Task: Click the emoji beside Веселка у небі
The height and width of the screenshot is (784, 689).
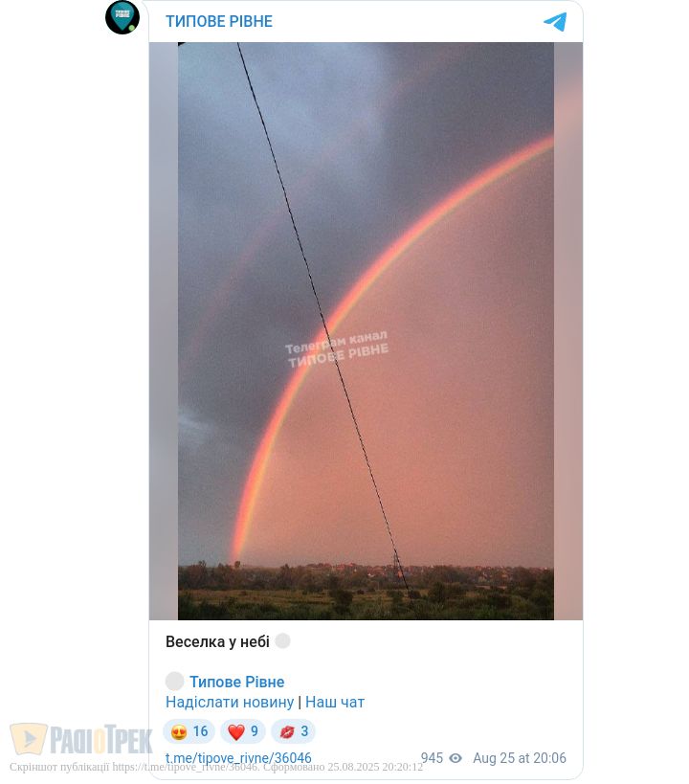Action: [282, 640]
